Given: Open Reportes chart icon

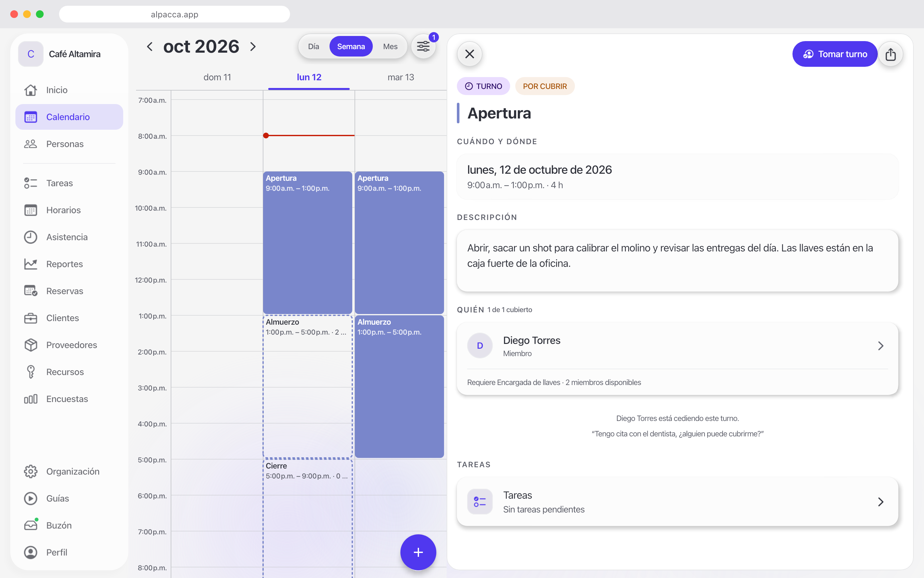Looking at the screenshot, I should [x=30, y=264].
